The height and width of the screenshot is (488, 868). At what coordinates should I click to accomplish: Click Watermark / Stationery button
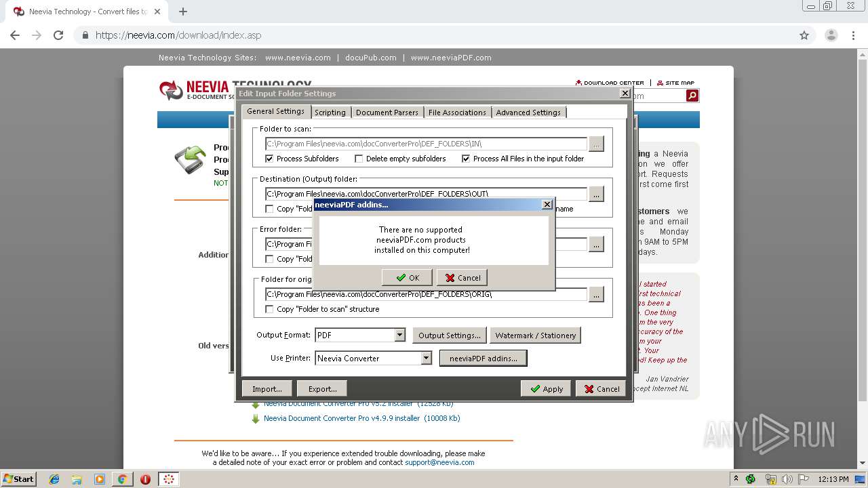point(535,335)
